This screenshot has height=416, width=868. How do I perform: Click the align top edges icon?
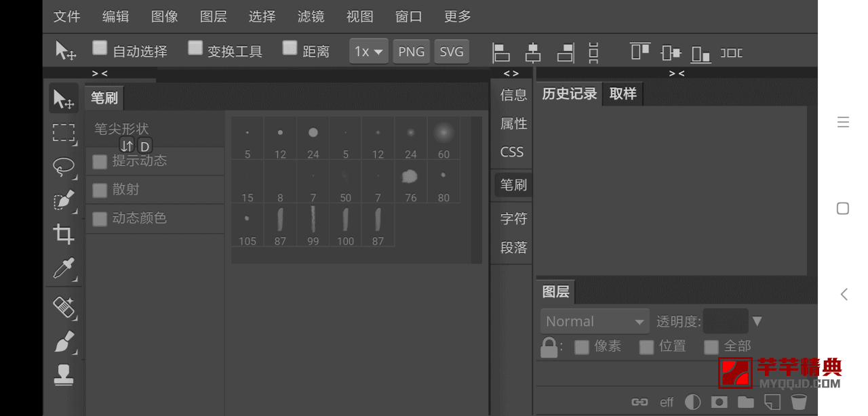[640, 51]
